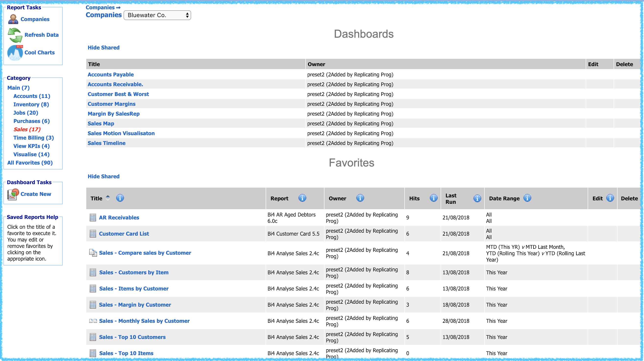Click the info icon beside Owner column

click(360, 198)
